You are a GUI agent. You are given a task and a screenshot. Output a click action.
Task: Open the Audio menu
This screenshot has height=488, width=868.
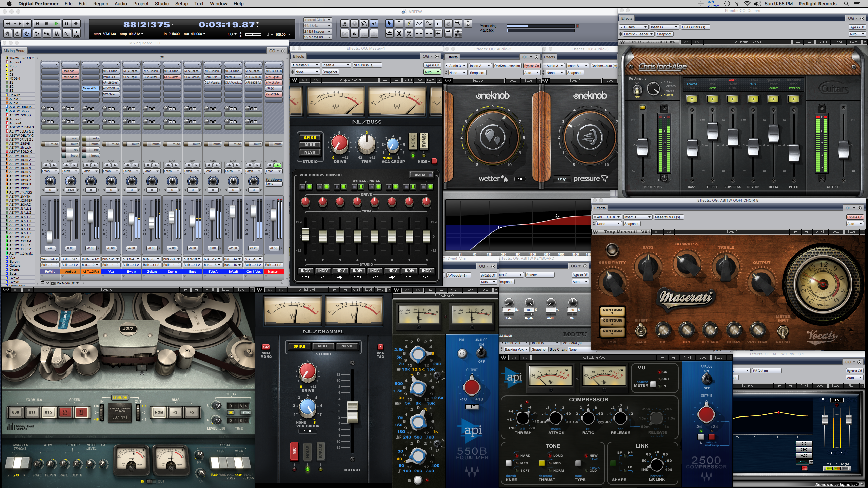click(121, 4)
